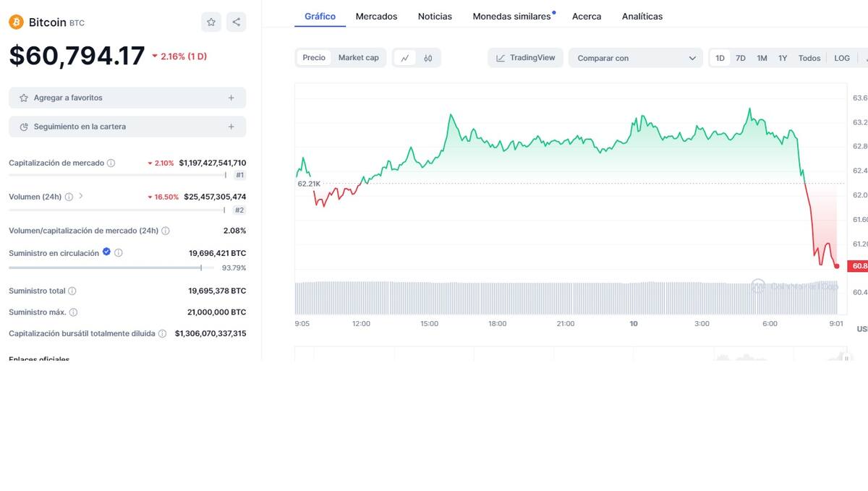Viewport: 868px width, 491px height.
Task: Click the TradingView button
Action: pyautogui.click(x=525, y=58)
